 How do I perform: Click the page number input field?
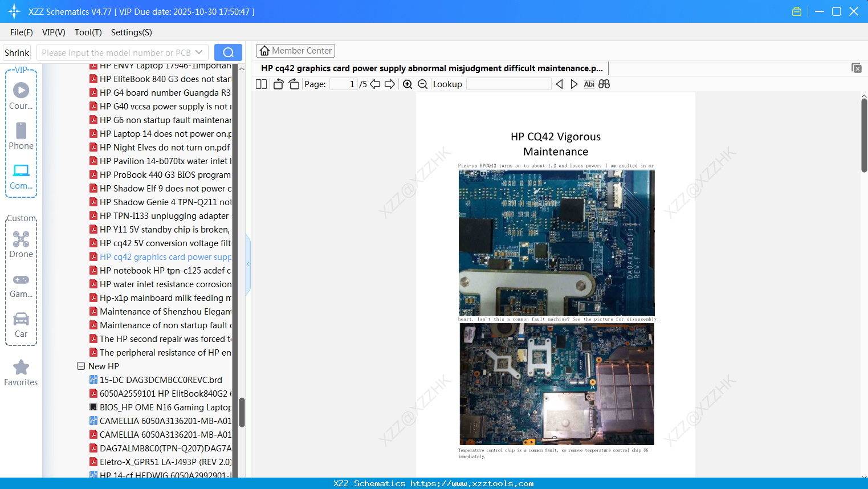344,84
